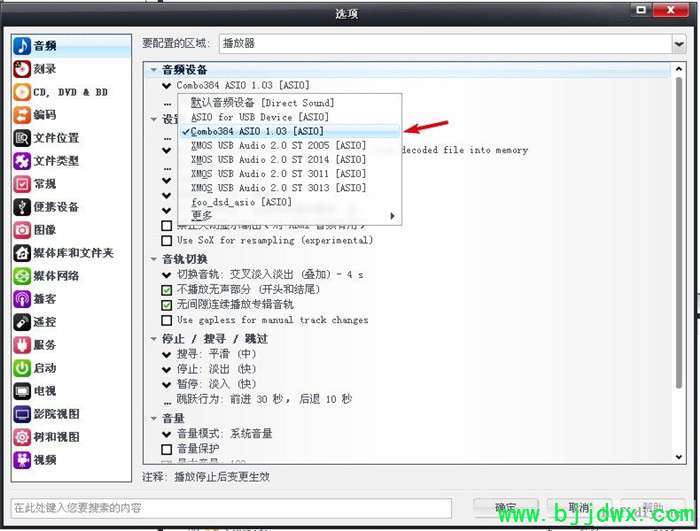
Task: Select the 刻录 burn disc icon
Action: point(22,69)
